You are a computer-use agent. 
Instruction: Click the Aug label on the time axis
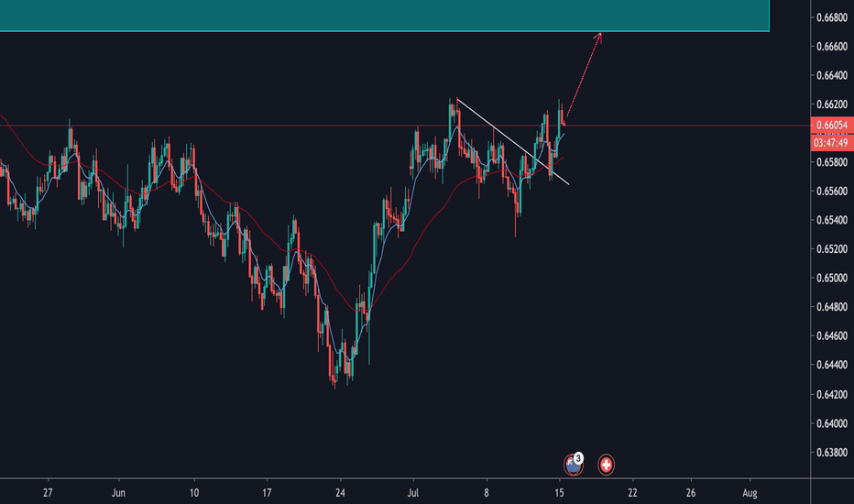click(x=750, y=493)
